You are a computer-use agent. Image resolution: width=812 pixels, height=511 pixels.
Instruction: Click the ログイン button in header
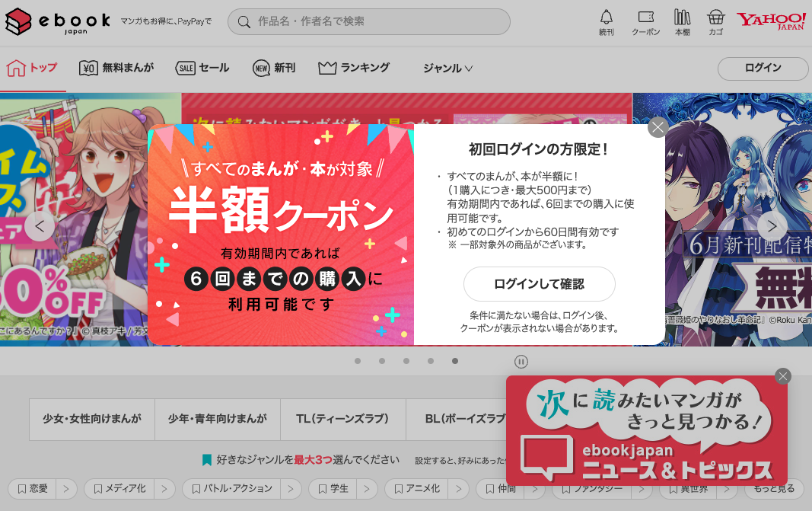[x=763, y=69]
